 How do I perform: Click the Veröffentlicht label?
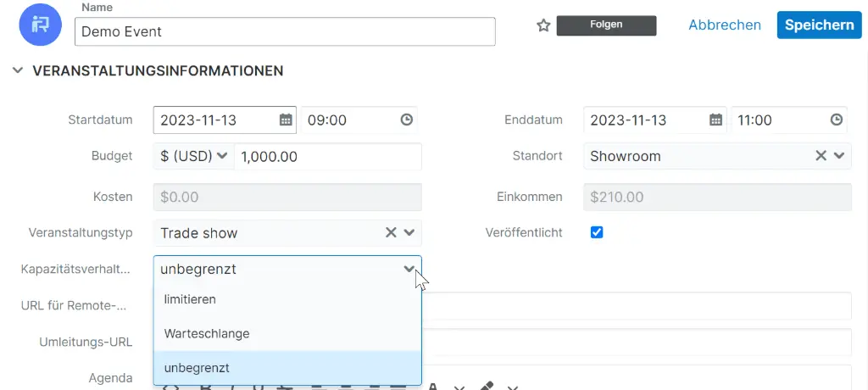pyautogui.click(x=523, y=232)
